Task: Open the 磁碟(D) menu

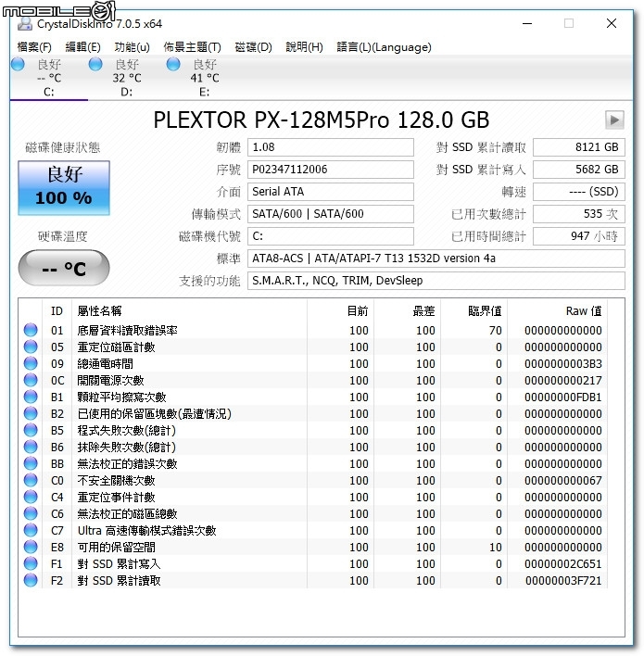Action: point(253,47)
